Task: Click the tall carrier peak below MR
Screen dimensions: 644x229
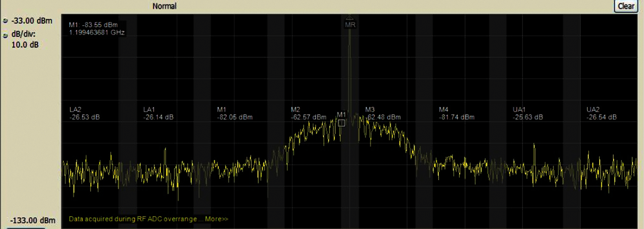Action: pos(350,66)
